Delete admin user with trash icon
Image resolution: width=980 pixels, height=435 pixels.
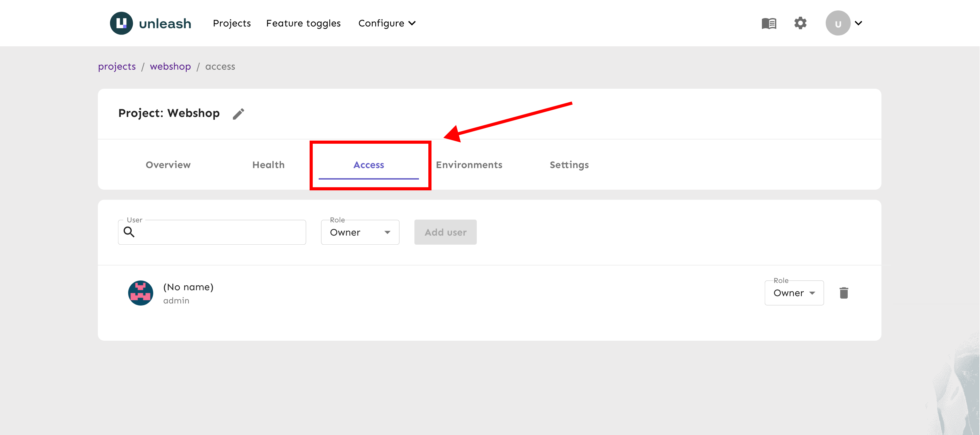(843, 293)
